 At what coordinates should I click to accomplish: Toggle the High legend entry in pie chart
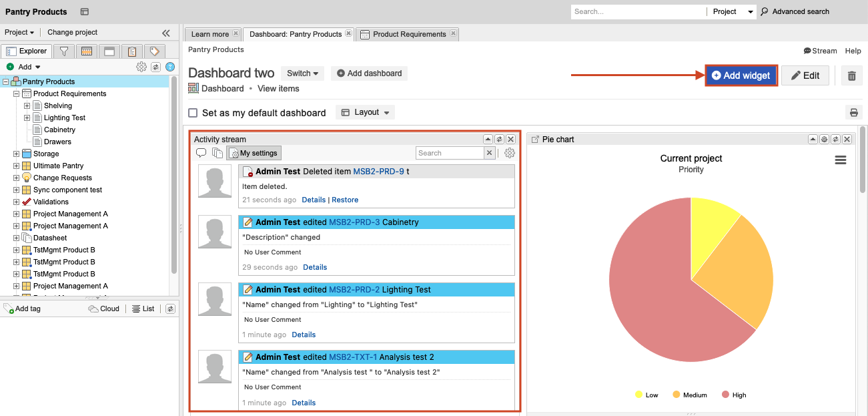733,395
